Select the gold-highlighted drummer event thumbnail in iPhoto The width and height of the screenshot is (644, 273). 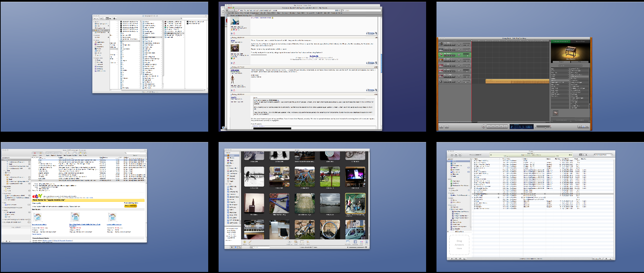pyautogui.click(x=355, y=203)
